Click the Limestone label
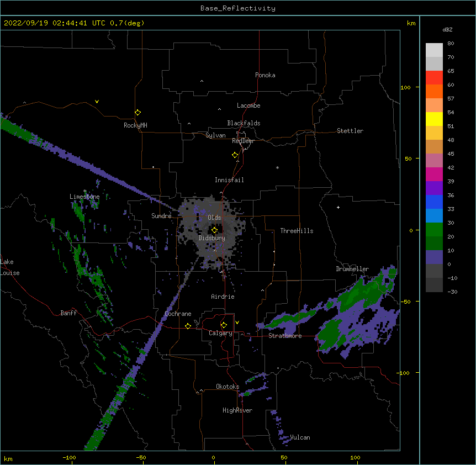The image size is (476, 465). [x=84, y=197]
